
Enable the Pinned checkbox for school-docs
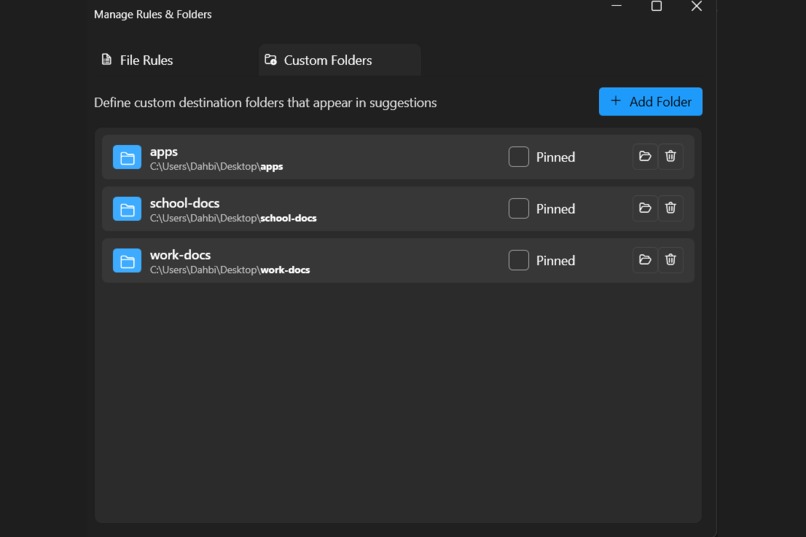518,209
